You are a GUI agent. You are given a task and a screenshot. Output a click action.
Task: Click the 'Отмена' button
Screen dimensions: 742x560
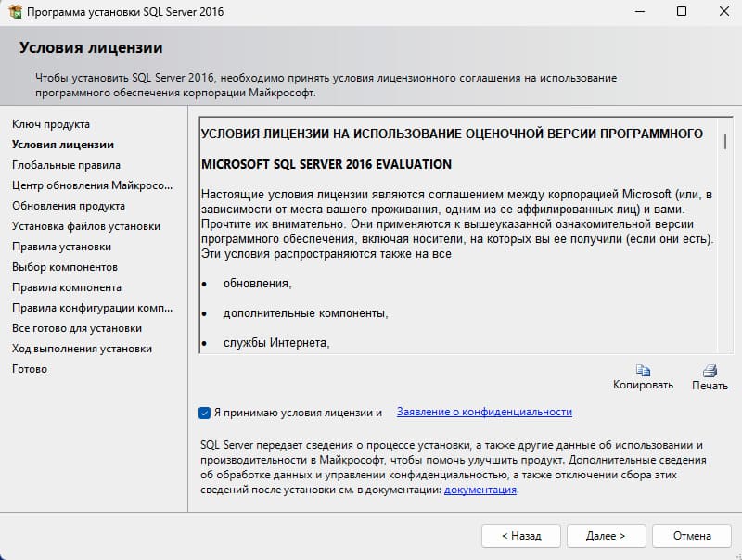click(x=692, y=536)
